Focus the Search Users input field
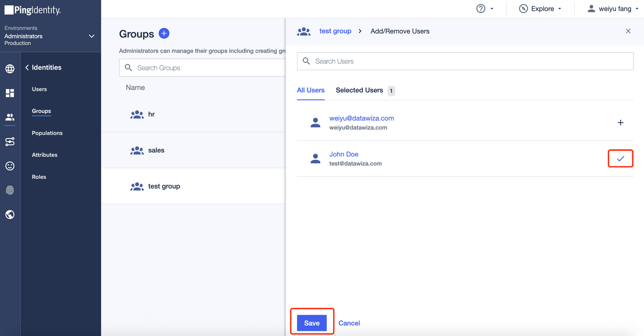The width and height of the screenshot is (644, 336). (465, 61)
